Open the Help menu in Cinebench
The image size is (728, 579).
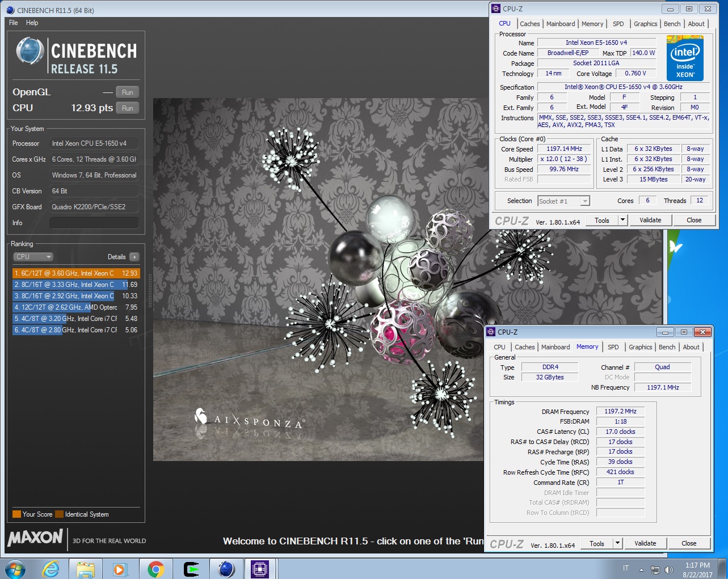(32, 23)
